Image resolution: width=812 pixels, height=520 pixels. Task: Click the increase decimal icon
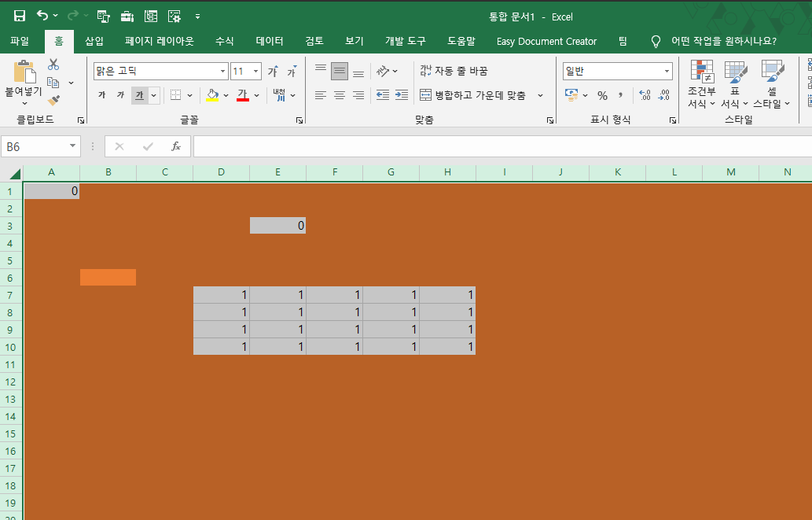coord(645,95)
